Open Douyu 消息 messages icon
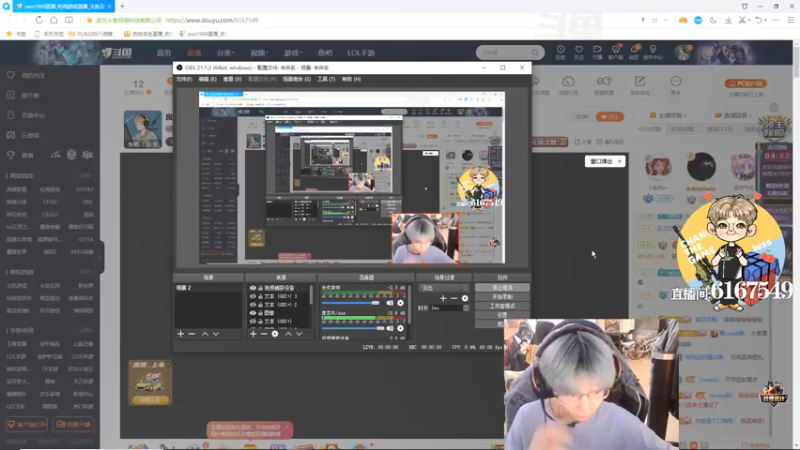The image size is (800, 450). 634,52
